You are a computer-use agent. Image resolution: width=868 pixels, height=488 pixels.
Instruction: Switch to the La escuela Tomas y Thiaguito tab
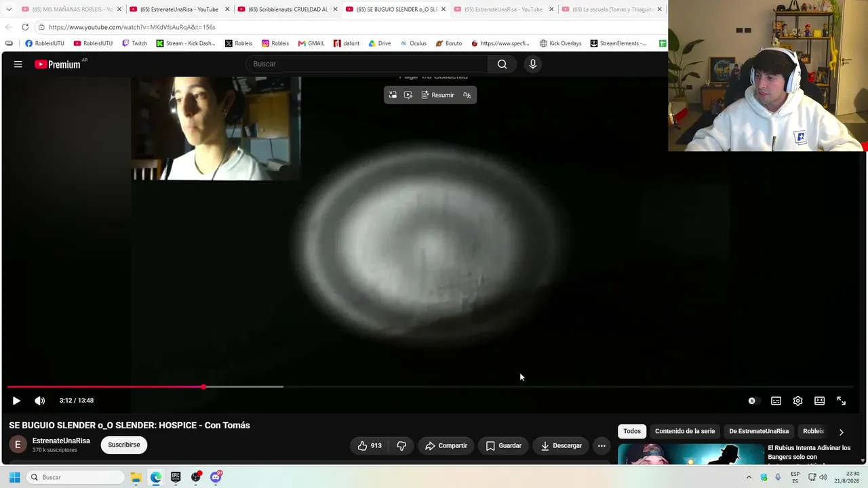(612, 9)
